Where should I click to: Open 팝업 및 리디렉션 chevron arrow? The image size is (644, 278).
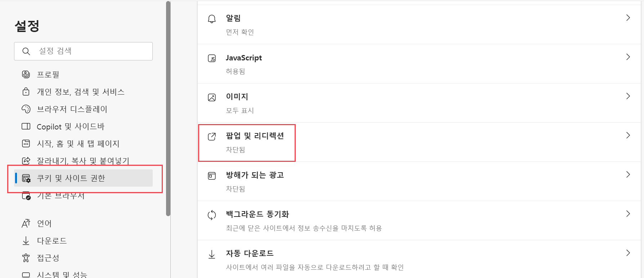tap(628, 135)
